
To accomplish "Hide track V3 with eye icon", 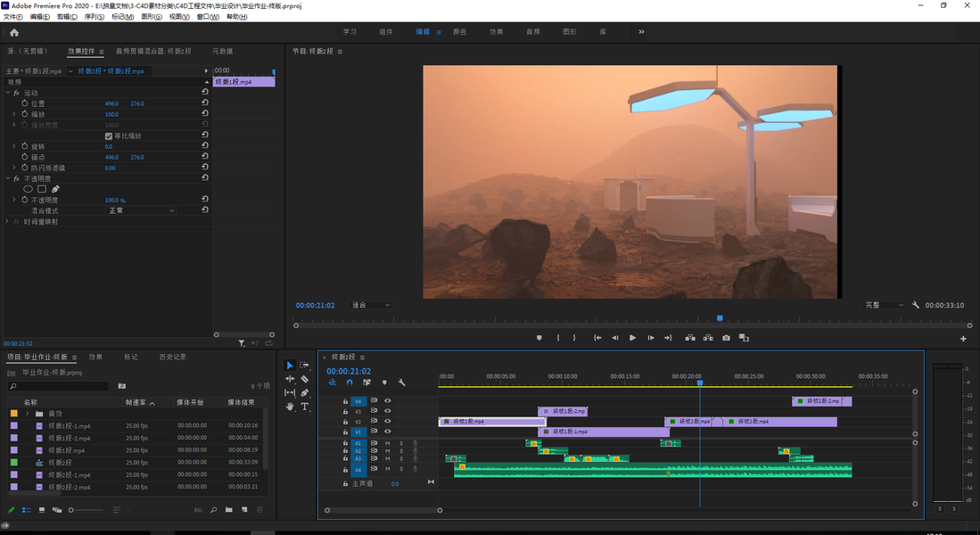I will coord(387,411).
